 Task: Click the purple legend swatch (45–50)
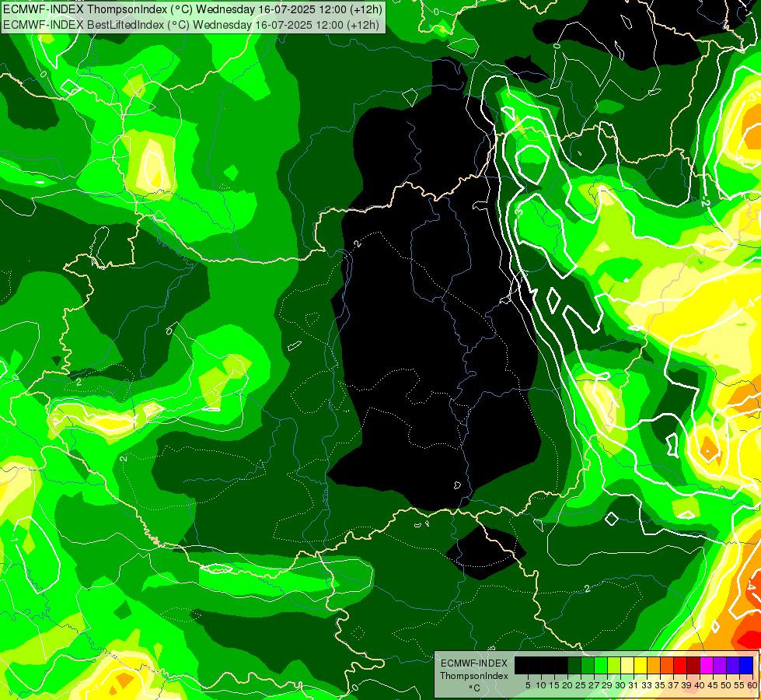click(721, 665)
